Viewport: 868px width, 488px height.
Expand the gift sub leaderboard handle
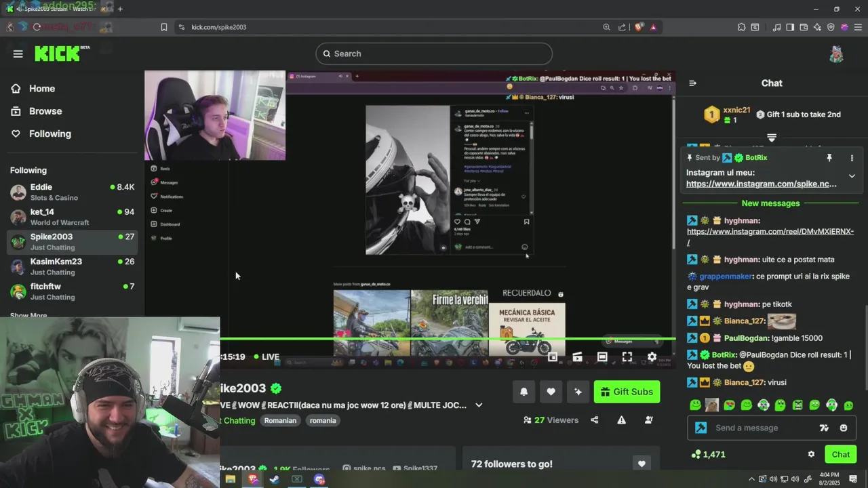click(x=772, y=137)
